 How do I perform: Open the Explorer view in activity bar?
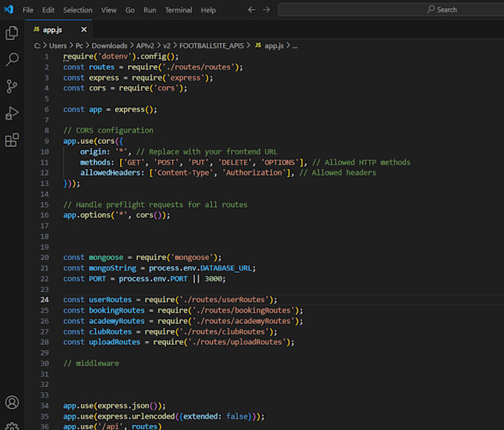(12, 33)
